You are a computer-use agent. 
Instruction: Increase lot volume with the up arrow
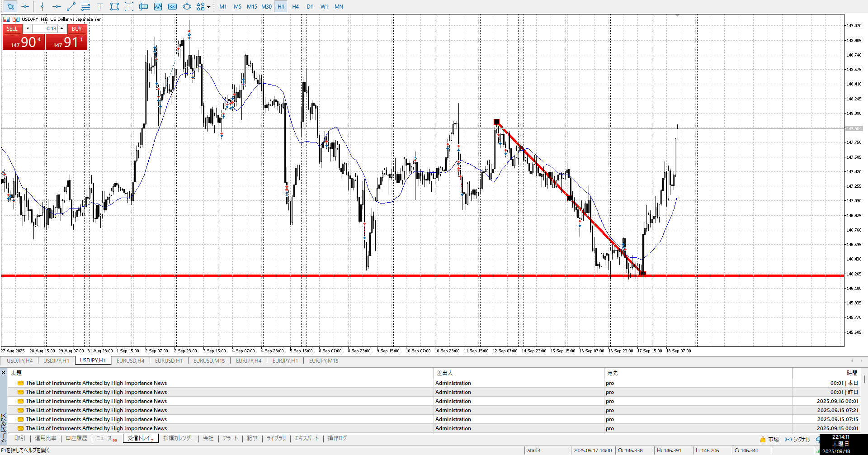tap(62, 28)
